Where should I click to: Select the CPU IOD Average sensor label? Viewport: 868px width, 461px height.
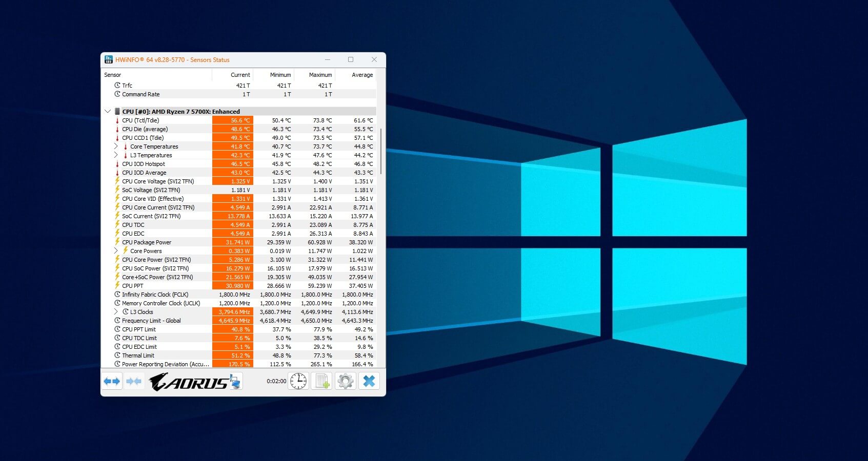[144, 173]
